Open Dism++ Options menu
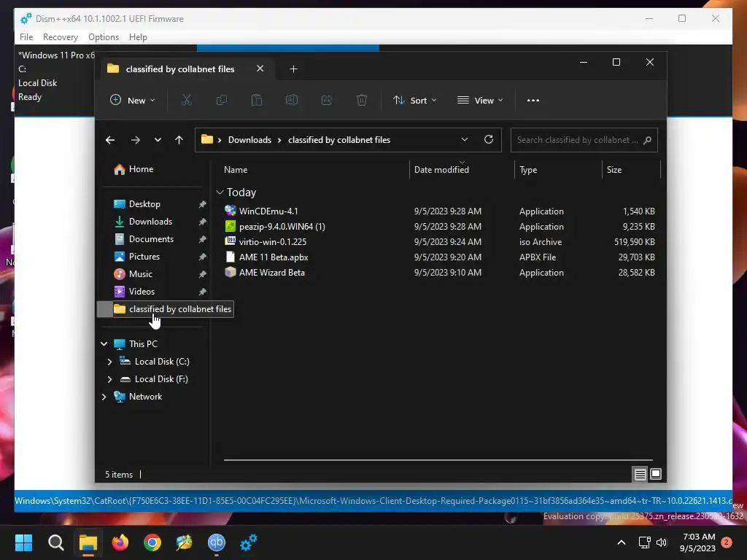 104,37
